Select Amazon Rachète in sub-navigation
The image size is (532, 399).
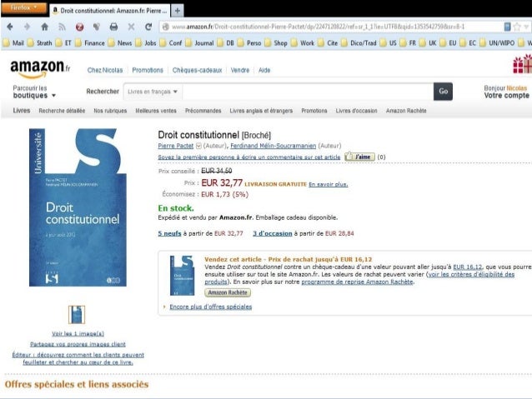pyautogui.click(x=406, y=111)
